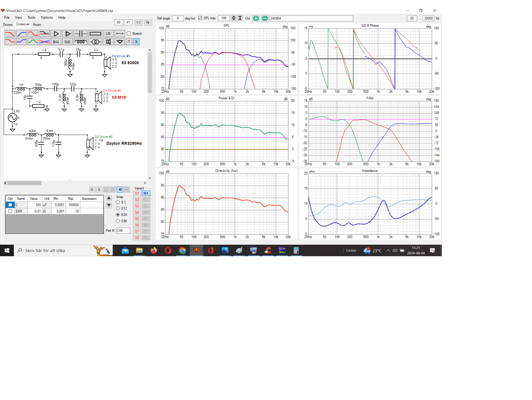Insert a G(f) transfer function block

point(68,42)
